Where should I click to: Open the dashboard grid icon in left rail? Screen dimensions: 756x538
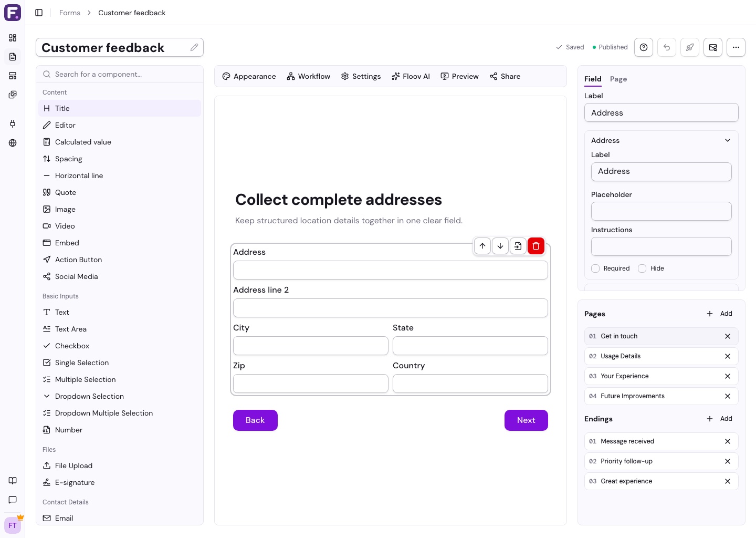[13, 38]
